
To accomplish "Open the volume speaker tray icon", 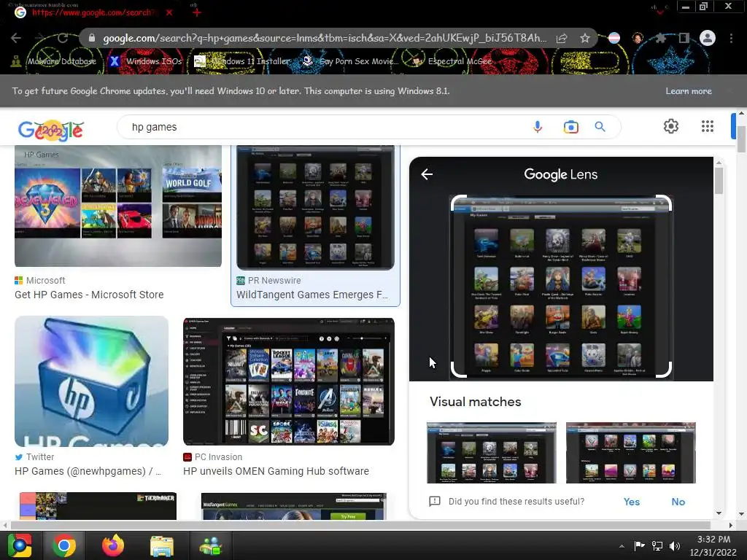I will [x=675, y=545].
